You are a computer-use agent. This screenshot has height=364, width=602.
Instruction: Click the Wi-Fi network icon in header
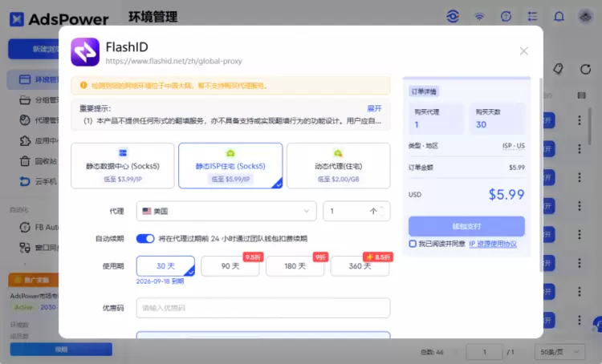[x=479, y=17]
